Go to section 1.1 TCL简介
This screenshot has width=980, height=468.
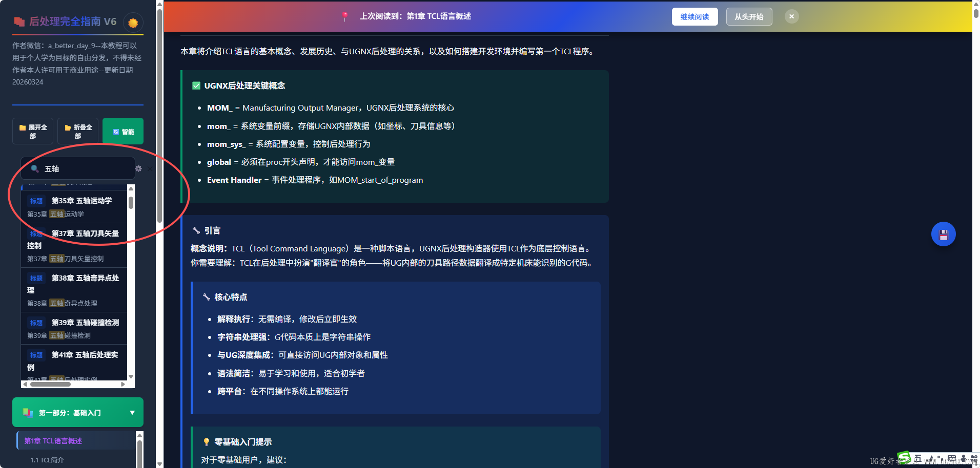click(47, 460)
